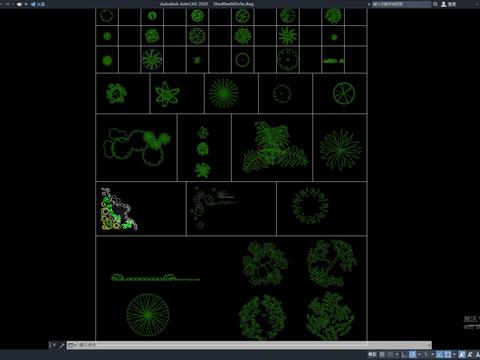Click the share icon in quick access toolbar
Viewport: 480px width, 360px height.
tap(33, 4)
